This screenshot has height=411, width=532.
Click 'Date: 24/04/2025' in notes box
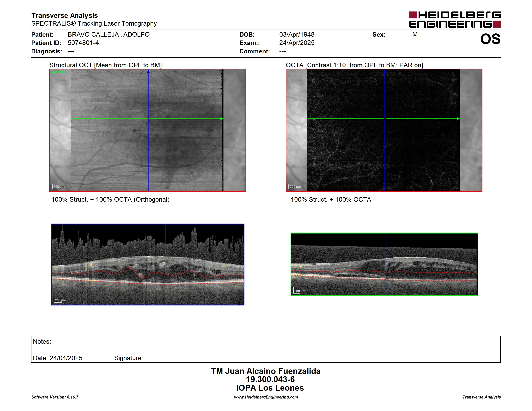[57, 358]
